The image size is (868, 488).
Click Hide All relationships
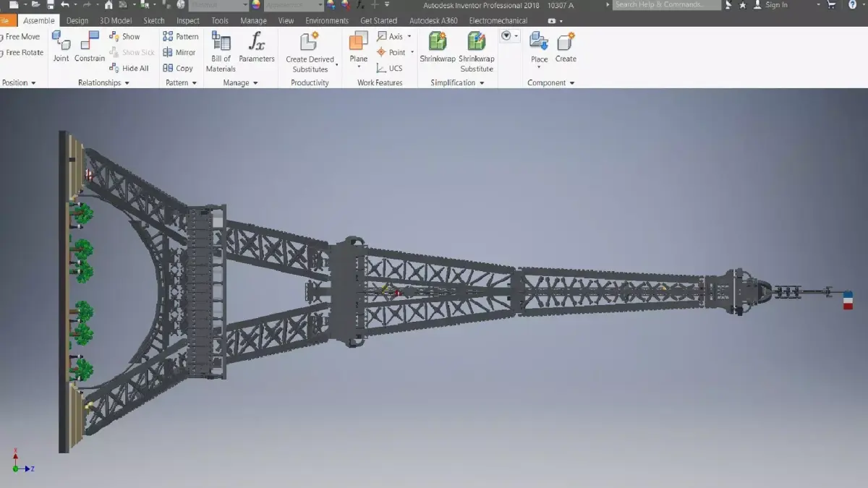[x=129, y=68]
